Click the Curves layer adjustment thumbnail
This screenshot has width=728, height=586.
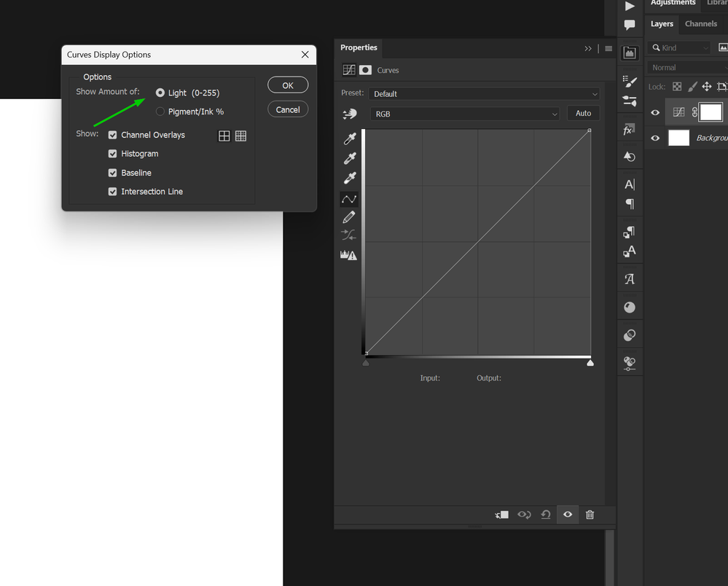678,112
